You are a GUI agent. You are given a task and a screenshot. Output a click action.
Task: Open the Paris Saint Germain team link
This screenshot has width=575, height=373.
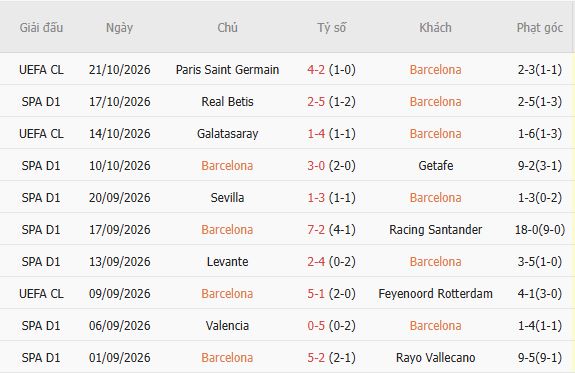click(227, 70)
